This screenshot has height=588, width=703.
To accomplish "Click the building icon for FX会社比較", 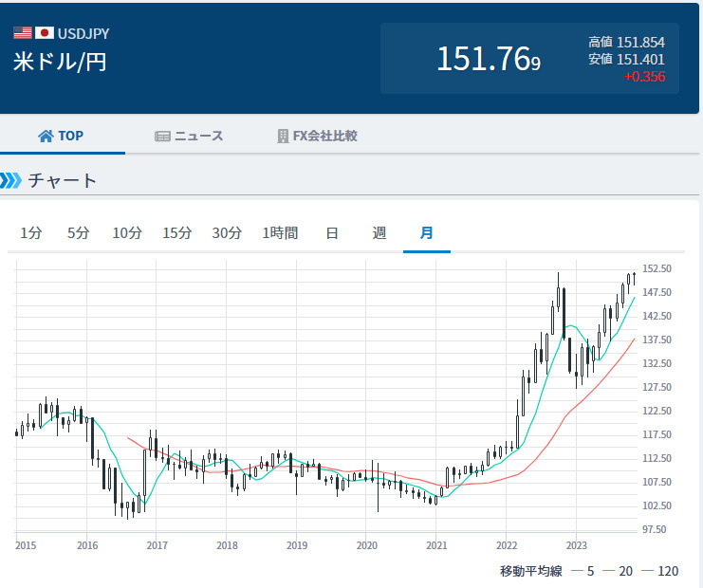I will coord(283,136).
